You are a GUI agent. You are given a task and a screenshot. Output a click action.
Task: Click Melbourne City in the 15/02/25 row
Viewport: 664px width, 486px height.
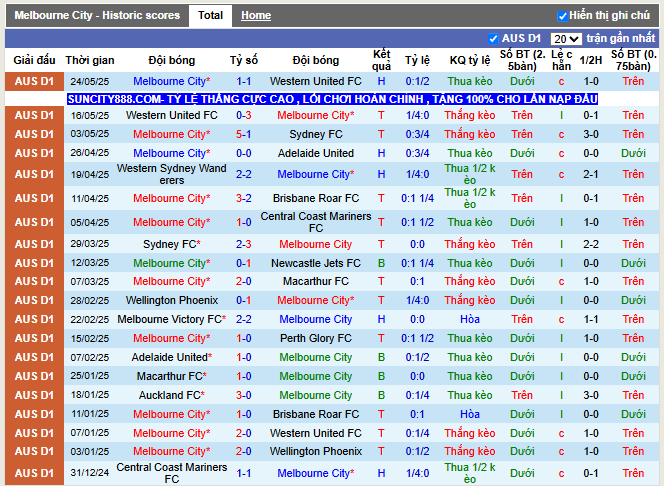tap(172, 338)
